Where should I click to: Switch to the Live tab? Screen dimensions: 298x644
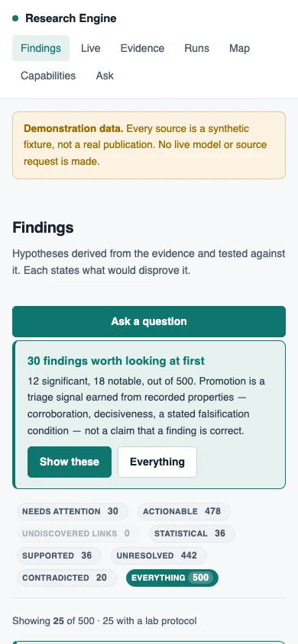click(x=90, y=48)
